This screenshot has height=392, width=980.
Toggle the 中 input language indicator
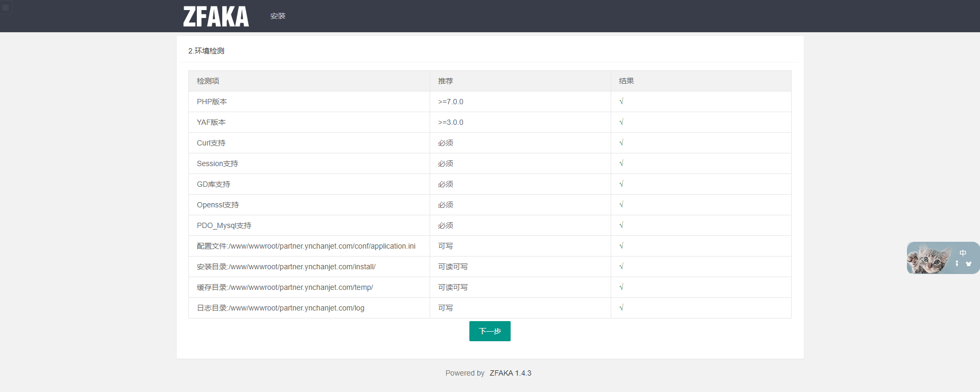963,253
